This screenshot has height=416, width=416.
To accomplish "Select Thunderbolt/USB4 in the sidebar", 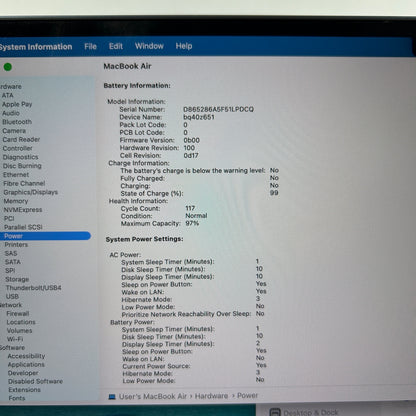I will click(x=33, y=288).
